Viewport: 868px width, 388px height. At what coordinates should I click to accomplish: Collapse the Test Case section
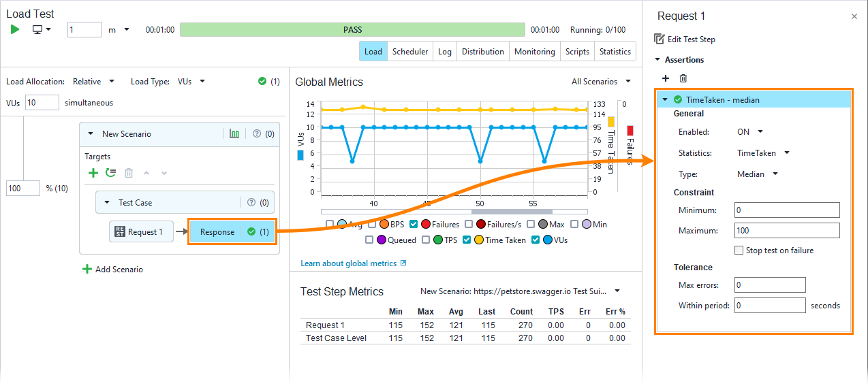(x=106, y=203)
